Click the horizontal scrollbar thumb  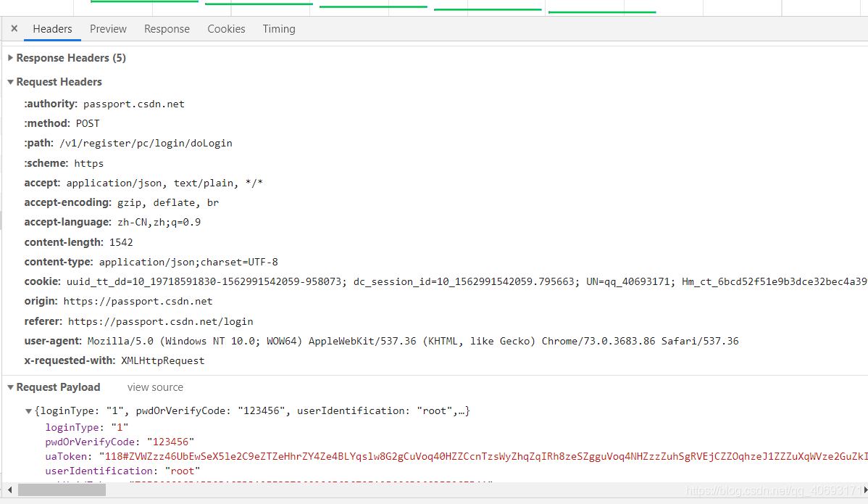pyautogui.click(x=62, y=490)
